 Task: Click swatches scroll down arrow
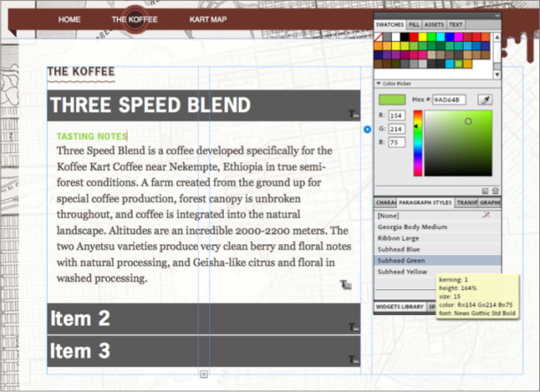[x=497, y=74]
